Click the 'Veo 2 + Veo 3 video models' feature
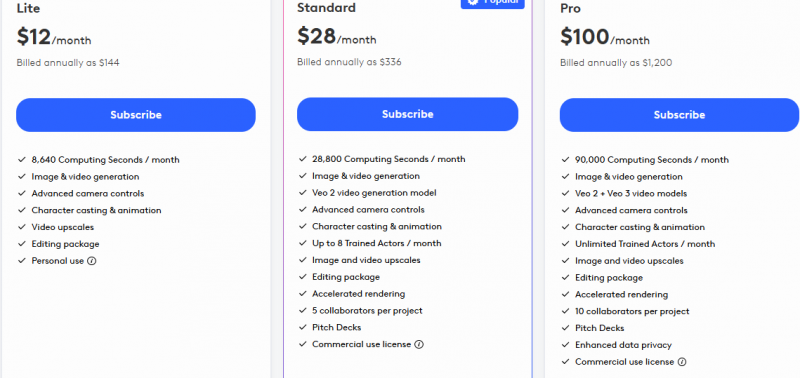The height and width of the screenshot is (378, 800). click(631, 193)
